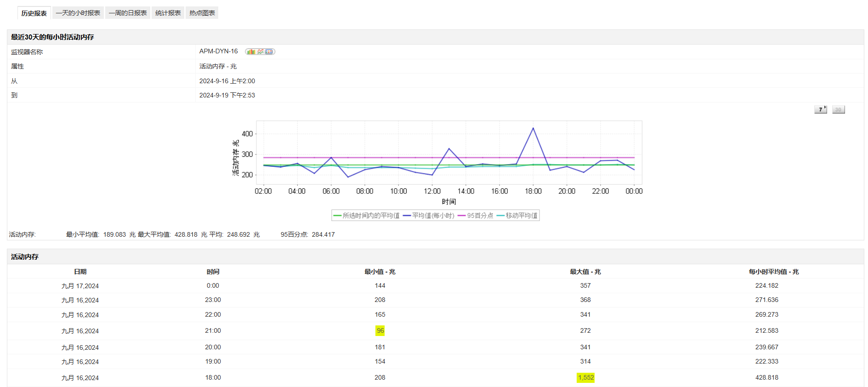Click highlighted max value 1,552
Screen dimensions: 868x387
586,378
